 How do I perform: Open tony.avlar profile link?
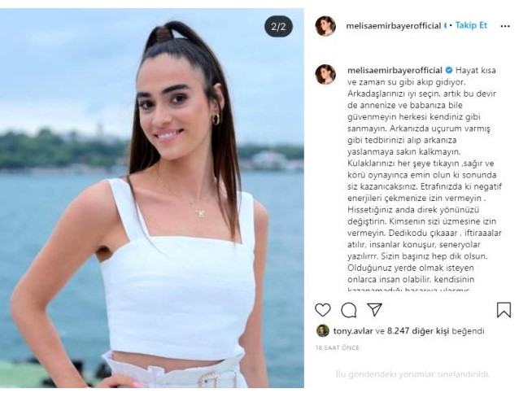[353, 331]
